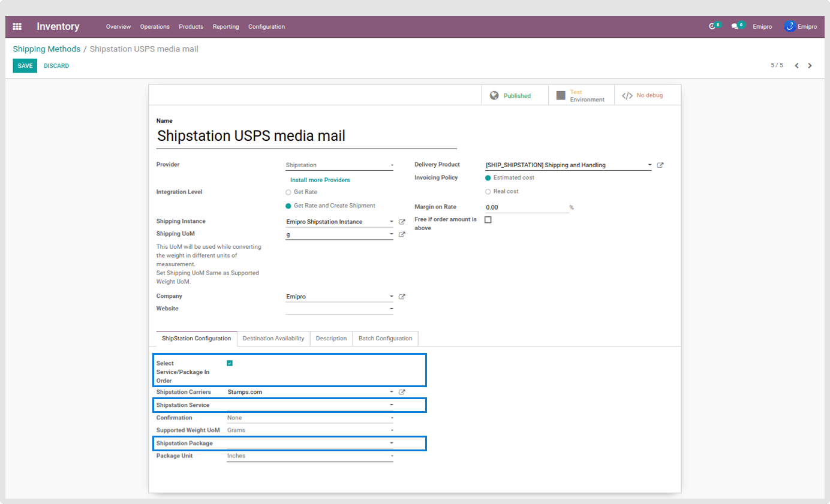Select the Get Rate integration level

[288, 192]
